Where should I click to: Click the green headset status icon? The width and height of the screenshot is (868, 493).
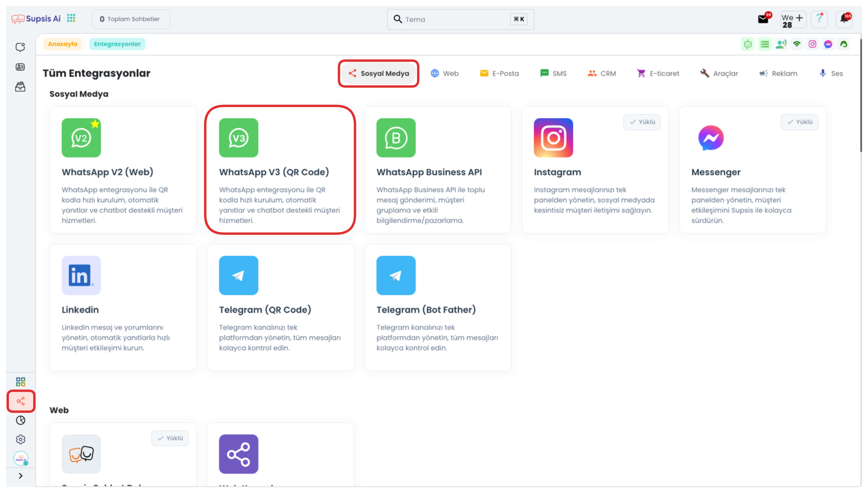click(x=844, y=44)
